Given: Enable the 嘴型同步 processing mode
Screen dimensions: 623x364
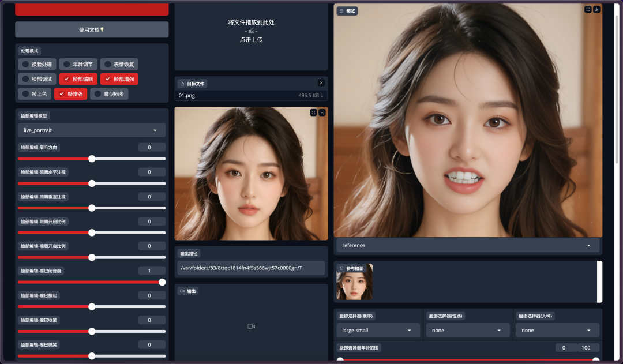Looking at the screenshot, I should (x=109, y=94).
